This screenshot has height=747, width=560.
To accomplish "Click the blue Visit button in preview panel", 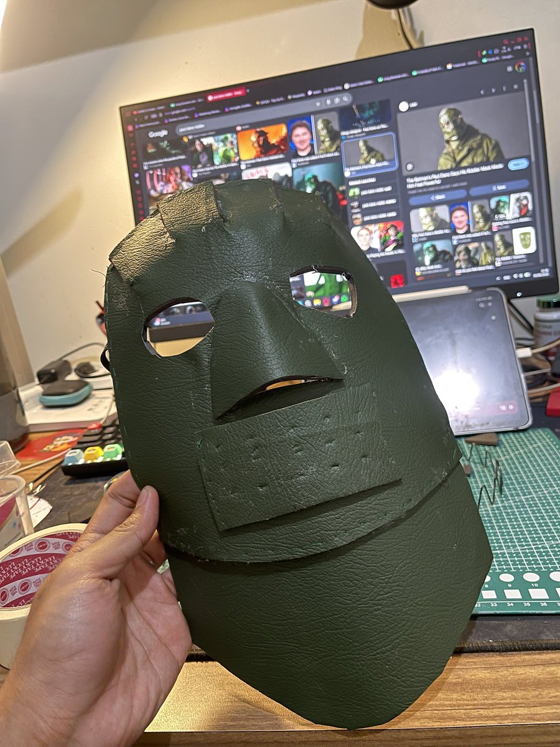I will [518, 164].
